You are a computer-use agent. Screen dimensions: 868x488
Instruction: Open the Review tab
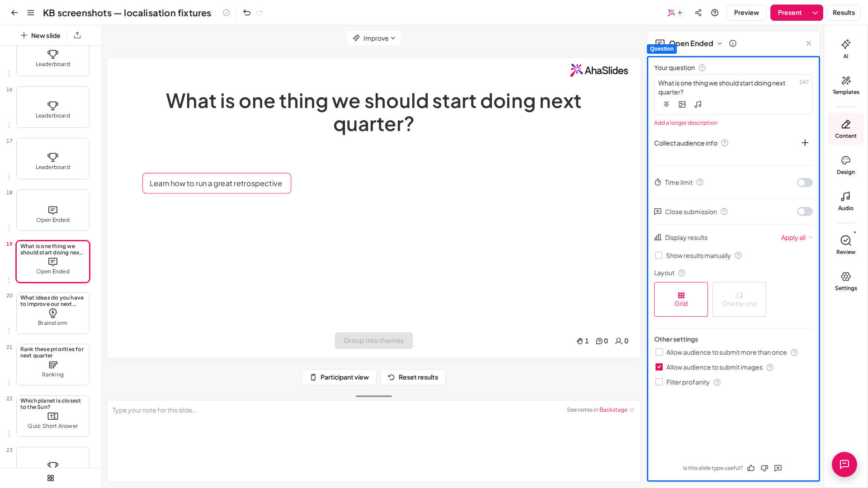(x=845, y=245)
